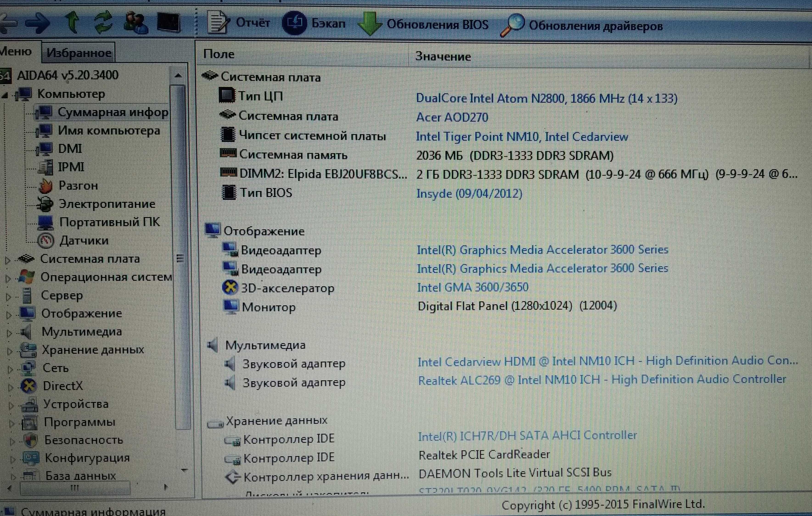The height and width of the screenshot is (516, 812).
Task: Open Intel Tiger Point NM10 chipset link
Action: coord(522,137)
